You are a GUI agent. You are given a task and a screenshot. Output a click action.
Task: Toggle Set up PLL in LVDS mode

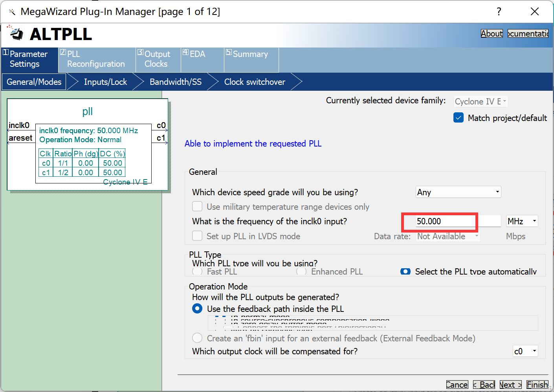197,236
